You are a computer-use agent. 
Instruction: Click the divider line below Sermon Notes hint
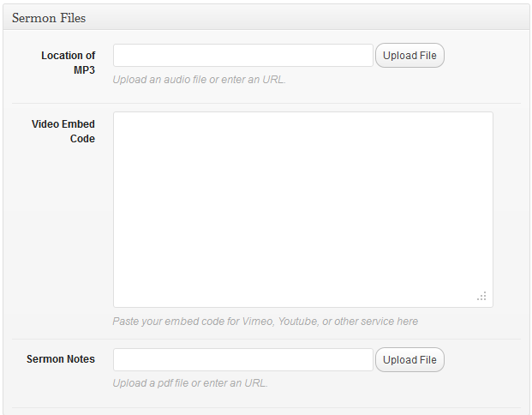266,407
